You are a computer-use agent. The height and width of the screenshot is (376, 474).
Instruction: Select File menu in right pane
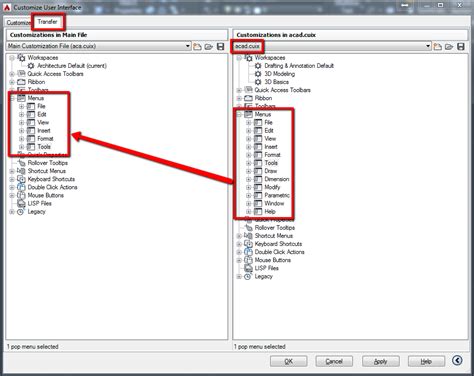pyautogui.click(x=268, y=122)
